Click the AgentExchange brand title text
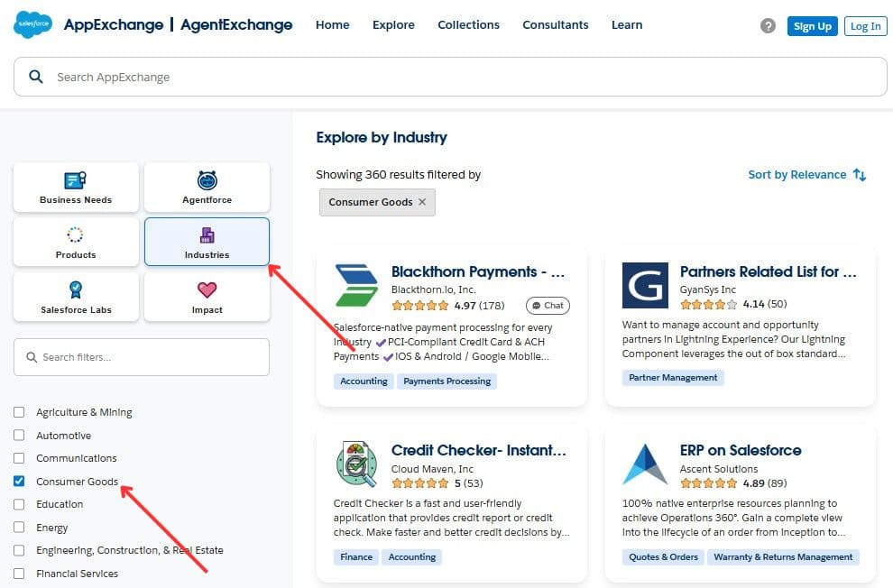Screen dimensions: 893x588 click(236, 24)
